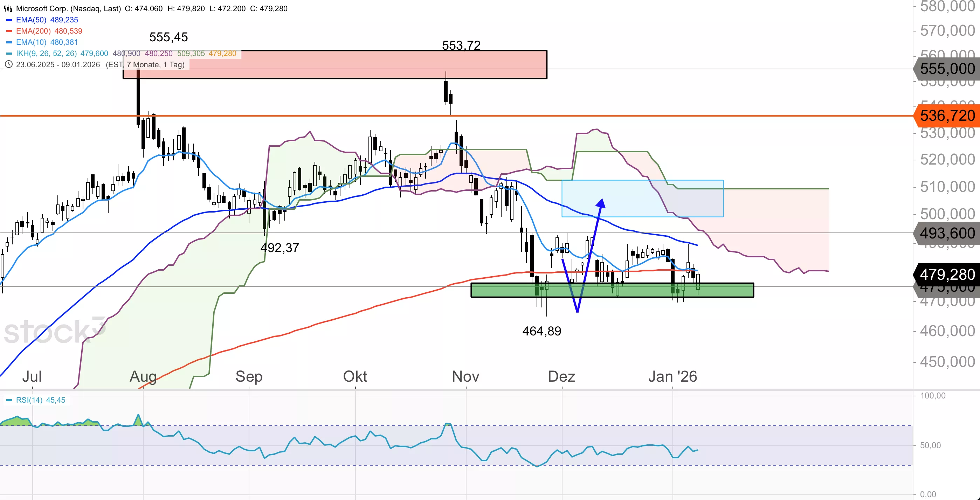
Task: Click the date range 23.06.2025 - 09.01.2026
Action: 58,65
